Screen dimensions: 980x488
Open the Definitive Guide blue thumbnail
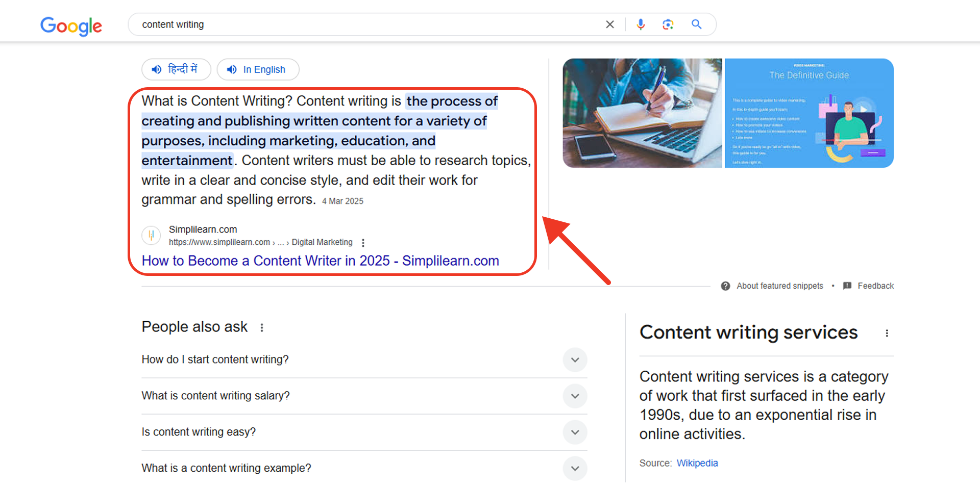tap(809, 113)
